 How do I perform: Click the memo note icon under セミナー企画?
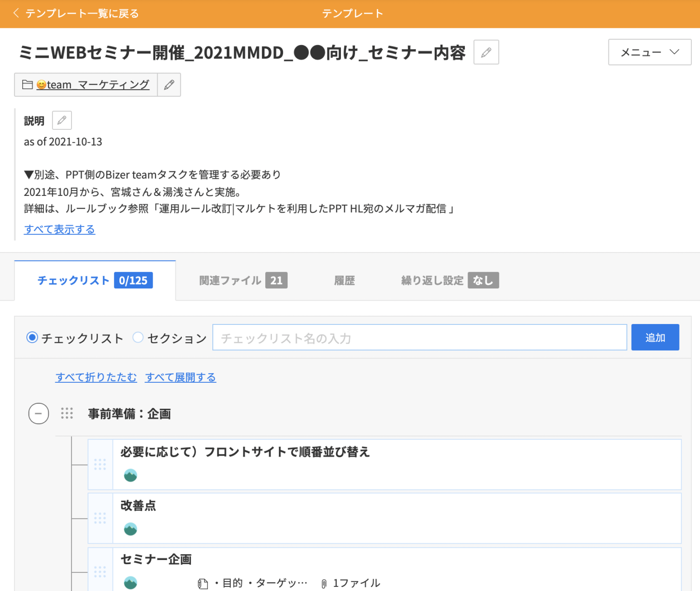(203, 583)
